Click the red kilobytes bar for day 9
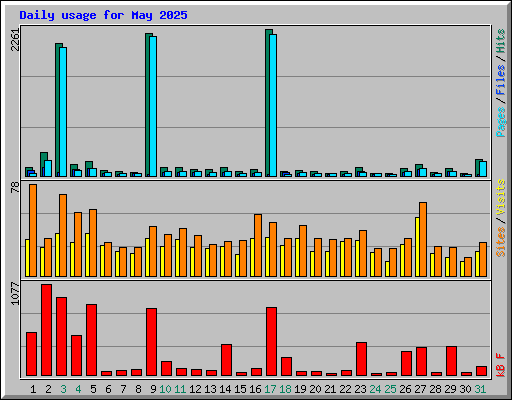 click(x=152, y=342)
